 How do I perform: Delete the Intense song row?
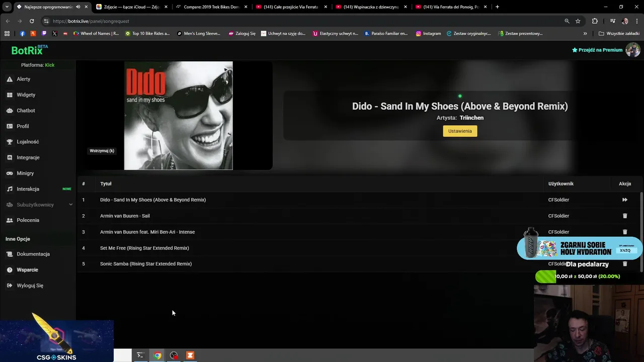[625, 232]
